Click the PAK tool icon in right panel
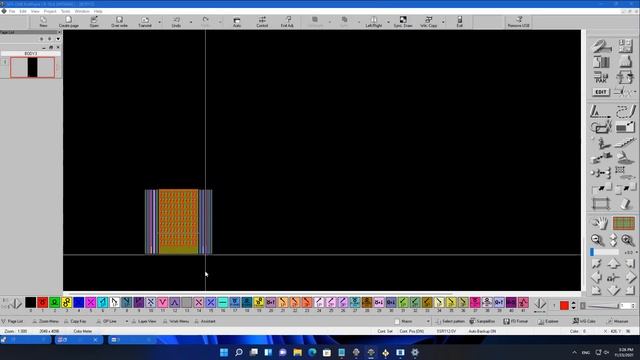The image size is (640, 360). click(601, 77)
